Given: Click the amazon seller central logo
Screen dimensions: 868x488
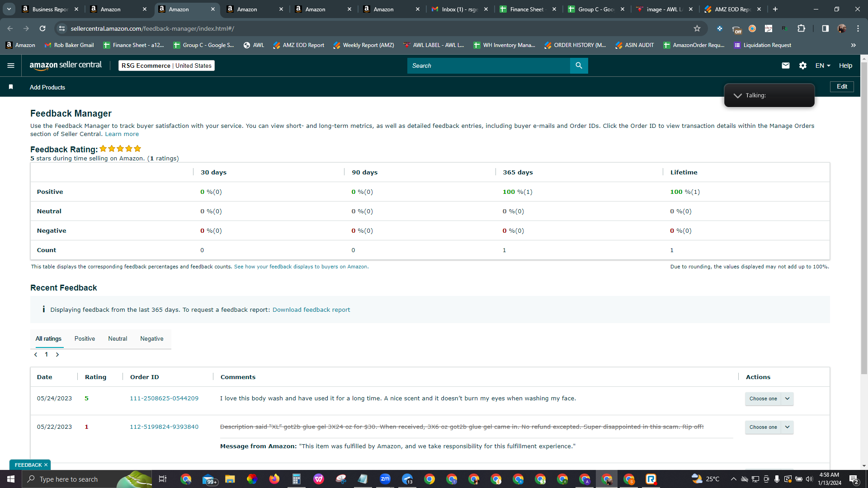Looking at the screenshot, I should tap(66, 66).
